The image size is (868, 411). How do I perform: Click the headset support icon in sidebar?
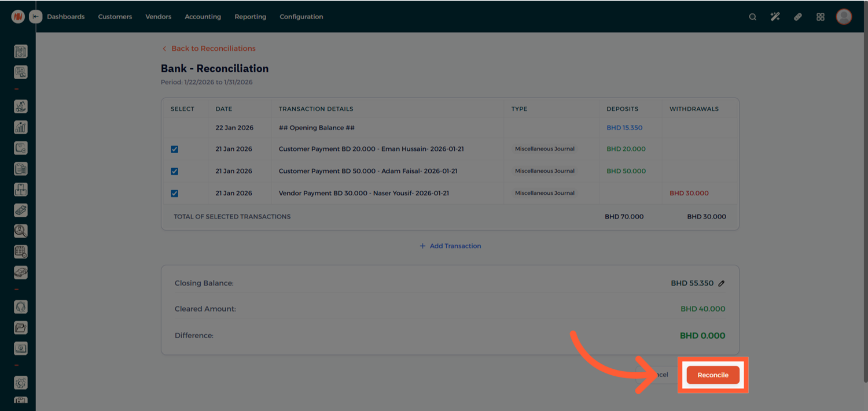click(x=21, y=307)
